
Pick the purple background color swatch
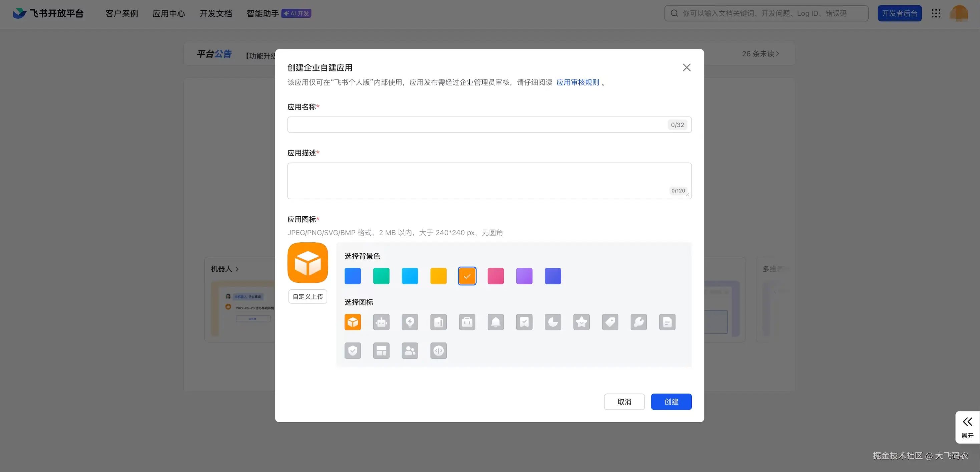[524, 276]
